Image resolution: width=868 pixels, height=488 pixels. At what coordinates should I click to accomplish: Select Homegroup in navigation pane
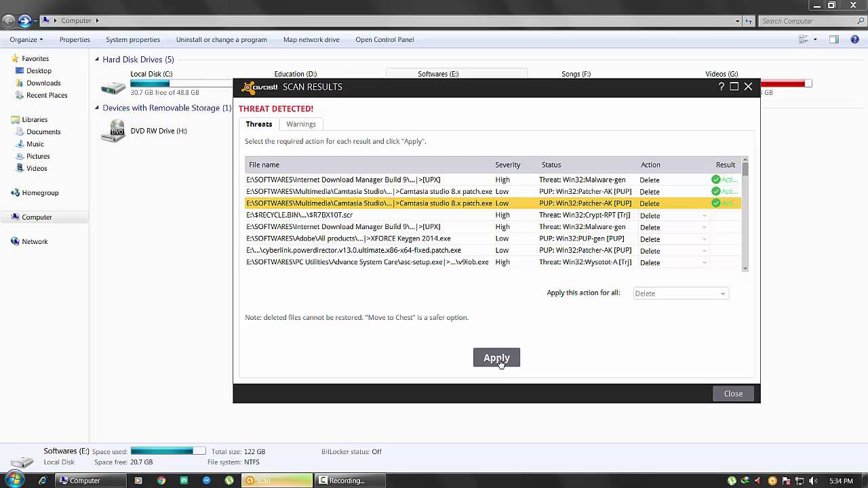pos(40,192)
